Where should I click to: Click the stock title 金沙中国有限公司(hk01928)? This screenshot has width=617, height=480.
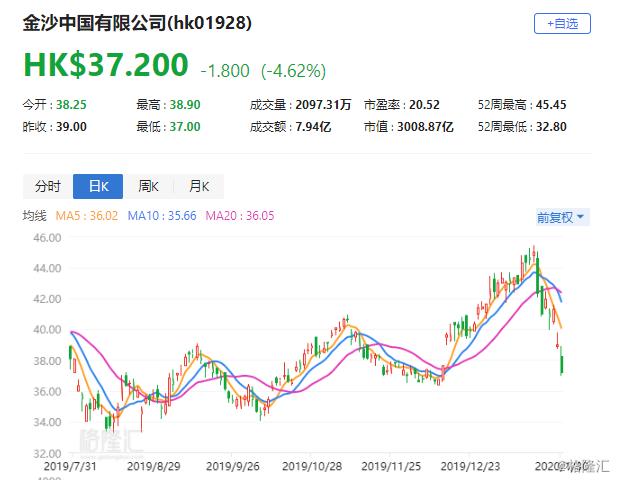(x=137, y=23)
